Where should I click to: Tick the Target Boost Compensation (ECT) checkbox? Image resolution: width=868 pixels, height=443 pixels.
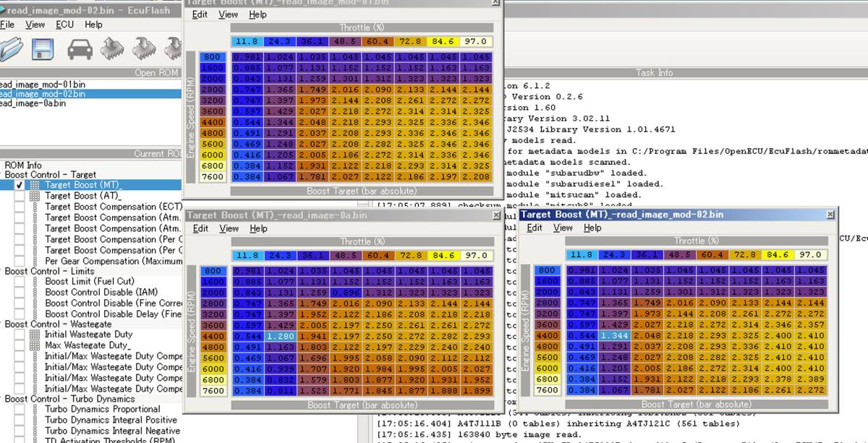pyautogui.click(x=20, y=207)
